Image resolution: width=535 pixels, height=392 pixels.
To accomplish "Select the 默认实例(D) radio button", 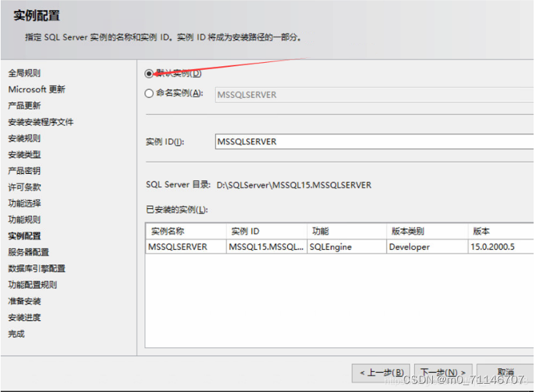I will [149, 73].
